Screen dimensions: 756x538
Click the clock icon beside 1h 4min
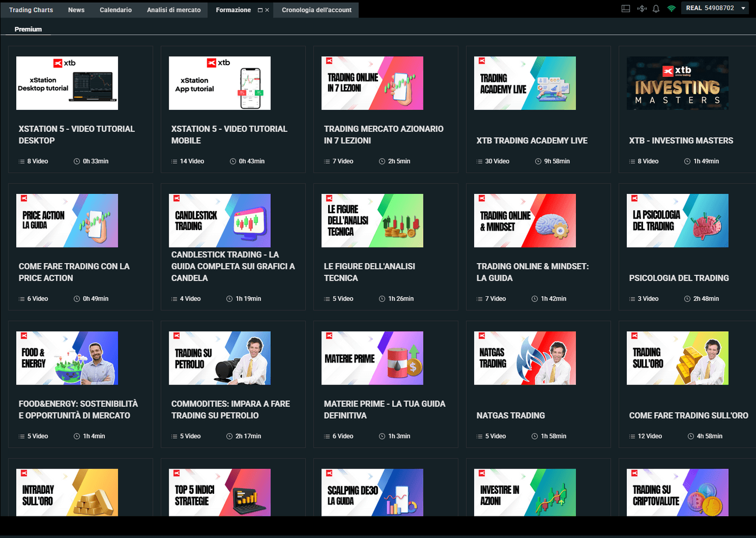tap(77, 436)
